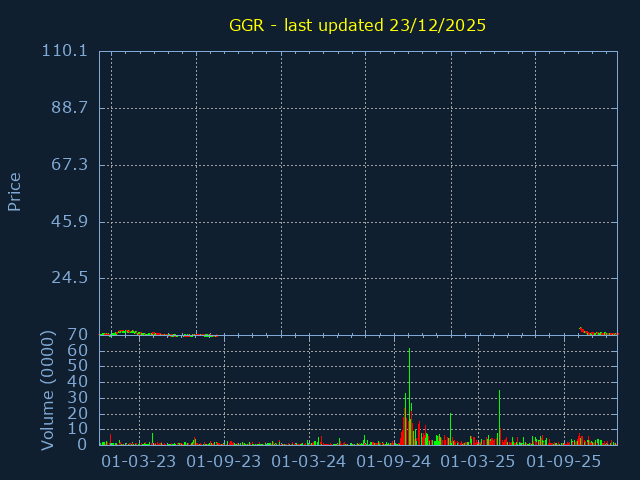The width and height of the screenshot is (640, 480).
Task: Select the 24.5 price tick label
Action: [70, 278]
